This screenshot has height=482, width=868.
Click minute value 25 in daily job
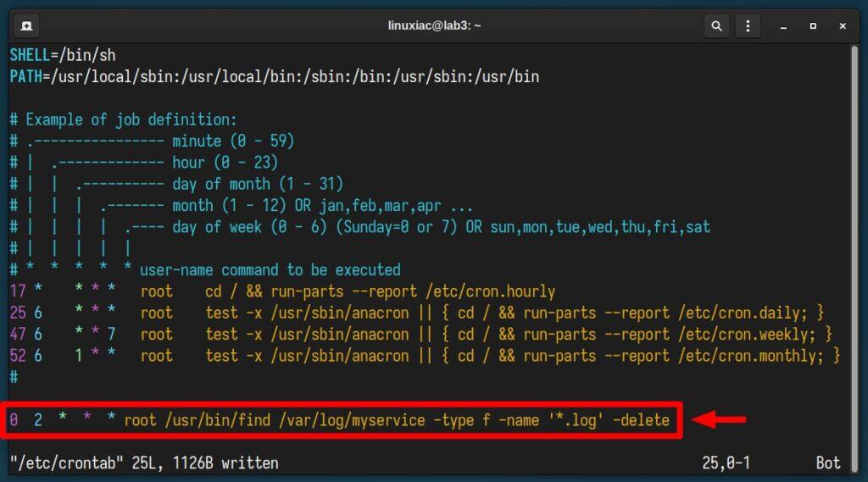18,313
